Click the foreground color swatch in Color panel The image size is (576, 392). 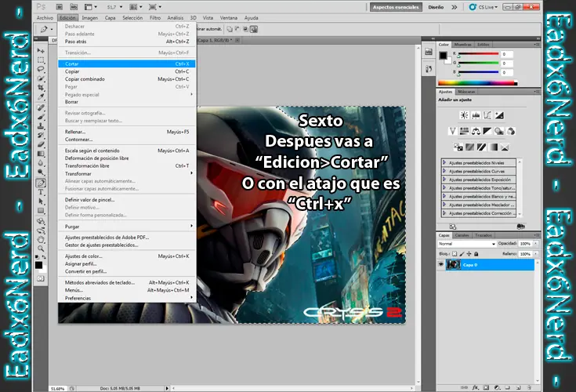(x=444, y=56)
